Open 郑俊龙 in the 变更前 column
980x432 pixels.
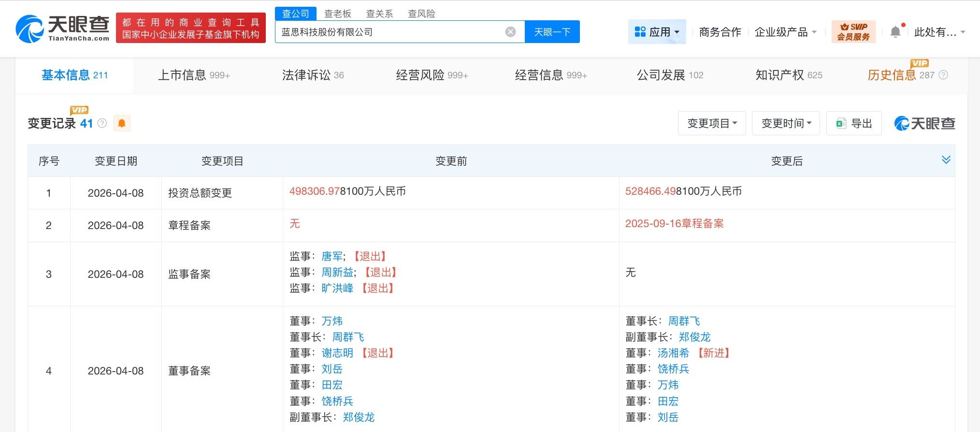point(359,417)
